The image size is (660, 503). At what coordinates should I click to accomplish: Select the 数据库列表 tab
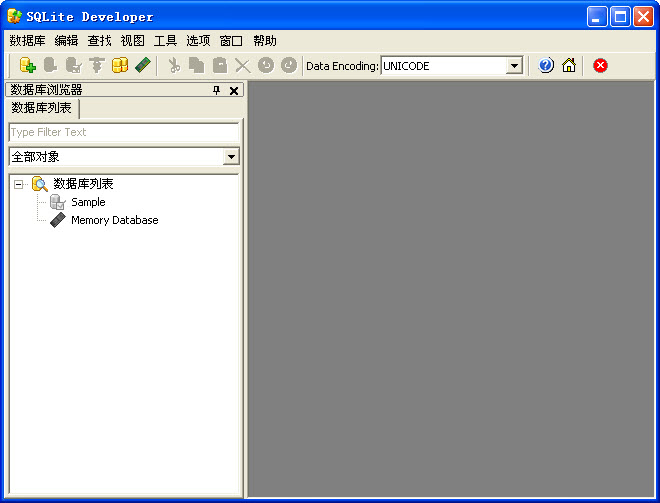pos(41,108)
